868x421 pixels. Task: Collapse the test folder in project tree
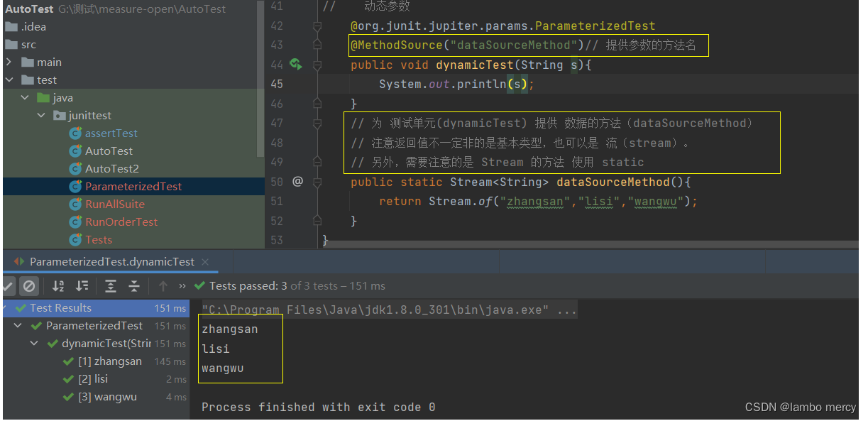click(x=9, y=80)
